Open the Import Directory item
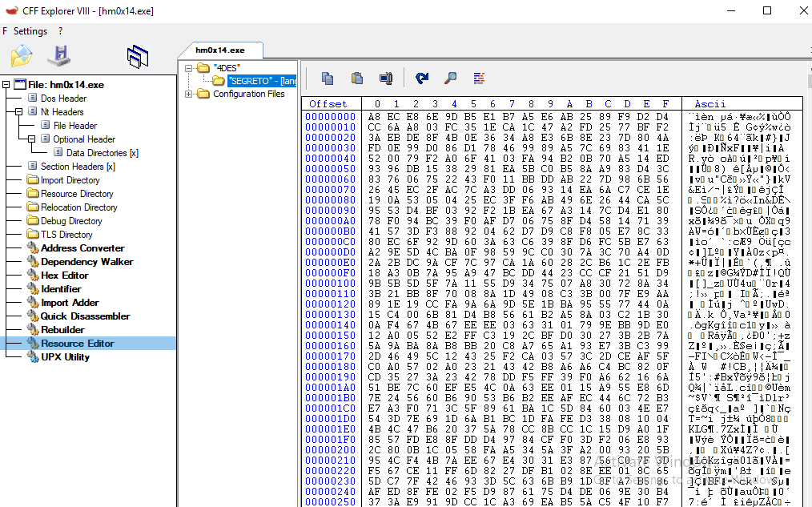Image resolution: width=812 pixels, height=507 pixels. coord(70,180)
